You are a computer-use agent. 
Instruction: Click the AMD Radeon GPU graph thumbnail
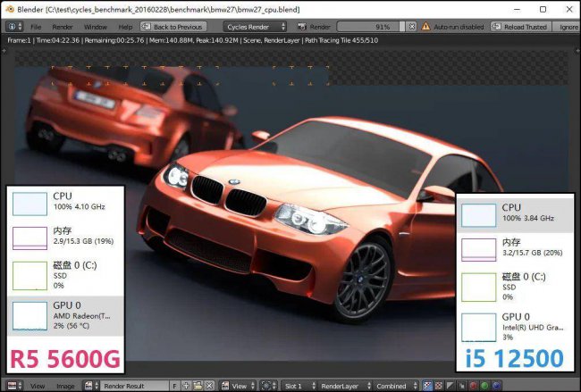pos(30,316)
